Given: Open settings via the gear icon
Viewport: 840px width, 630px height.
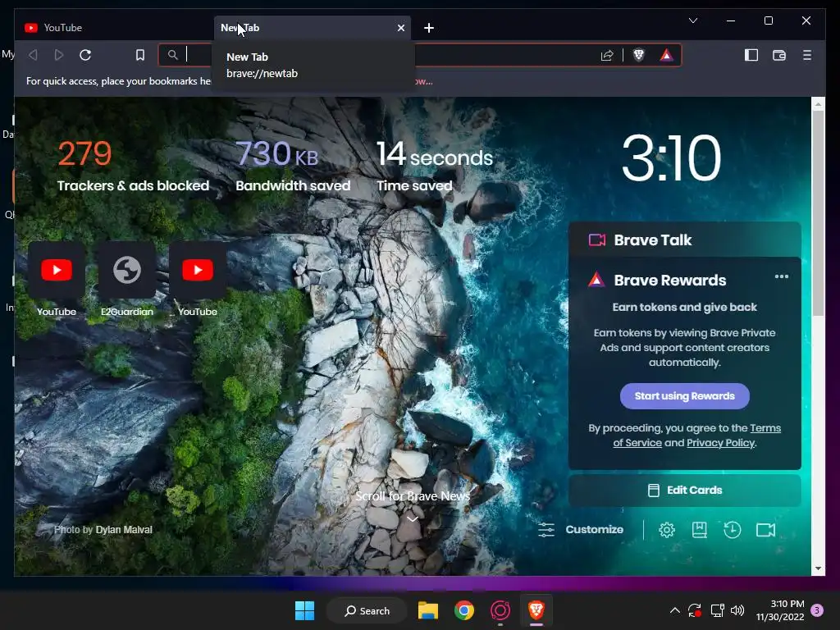Looking at the screenshot, I should point(667,530).
